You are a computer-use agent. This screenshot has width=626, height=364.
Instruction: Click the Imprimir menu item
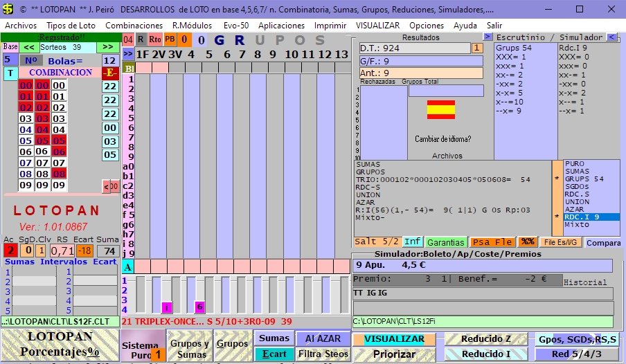[x=330, y=26]
